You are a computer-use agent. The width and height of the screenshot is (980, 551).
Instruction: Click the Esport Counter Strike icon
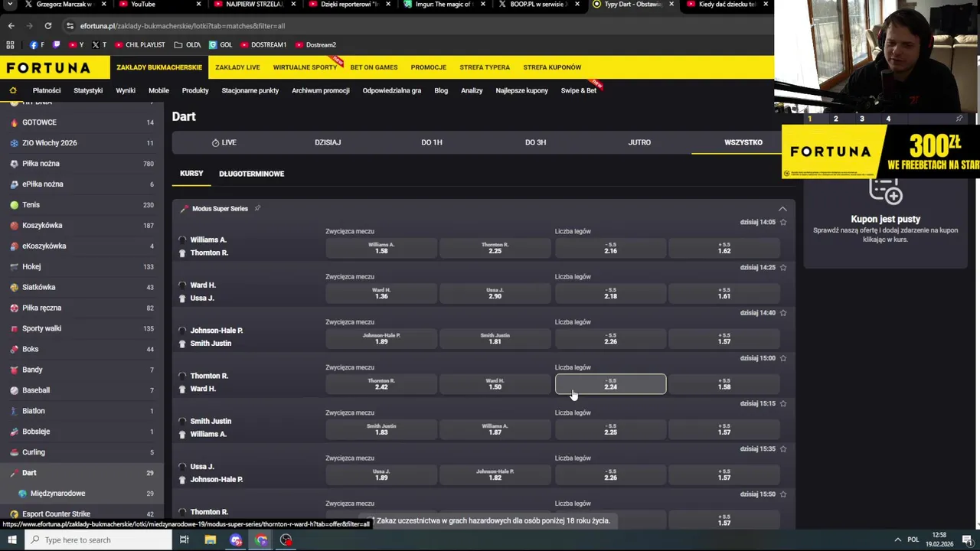[x=15, y=514]
